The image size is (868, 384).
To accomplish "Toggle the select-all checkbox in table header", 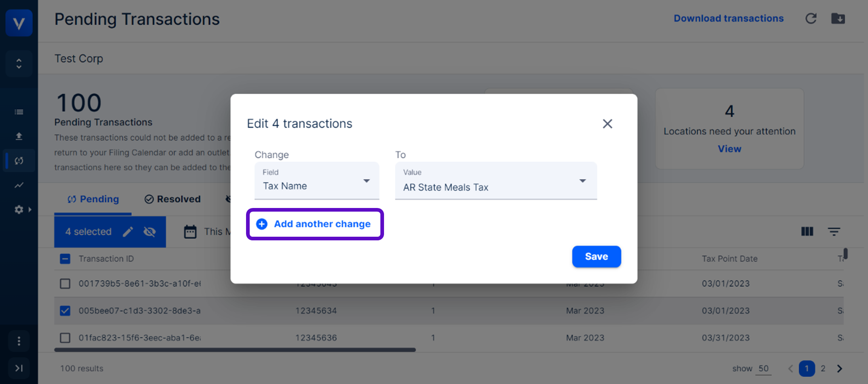I will [65, 259].
